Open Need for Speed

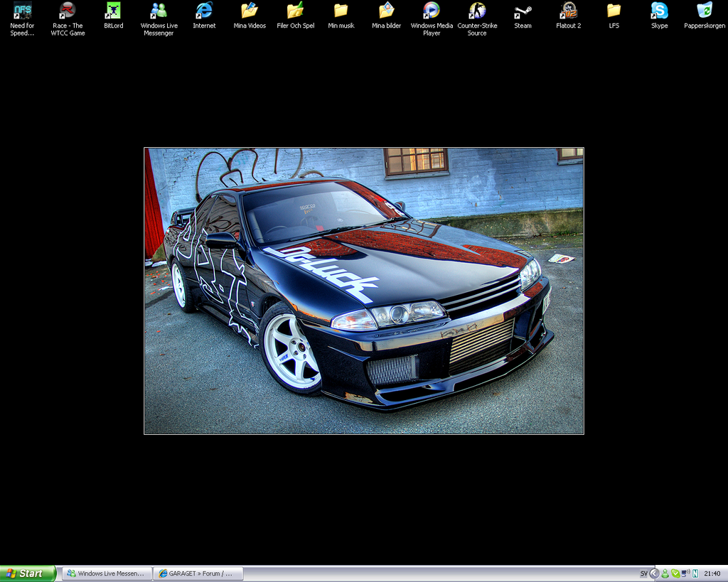tap(22, 13)
